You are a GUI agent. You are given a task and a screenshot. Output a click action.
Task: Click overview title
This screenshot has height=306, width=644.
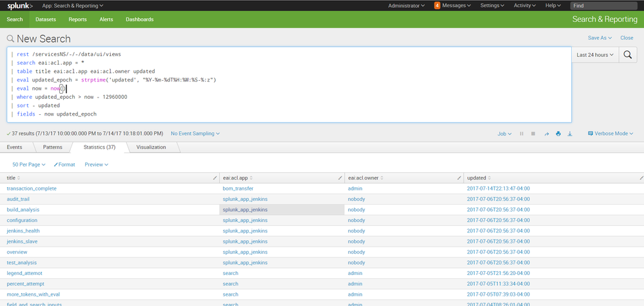pos(17,252)
